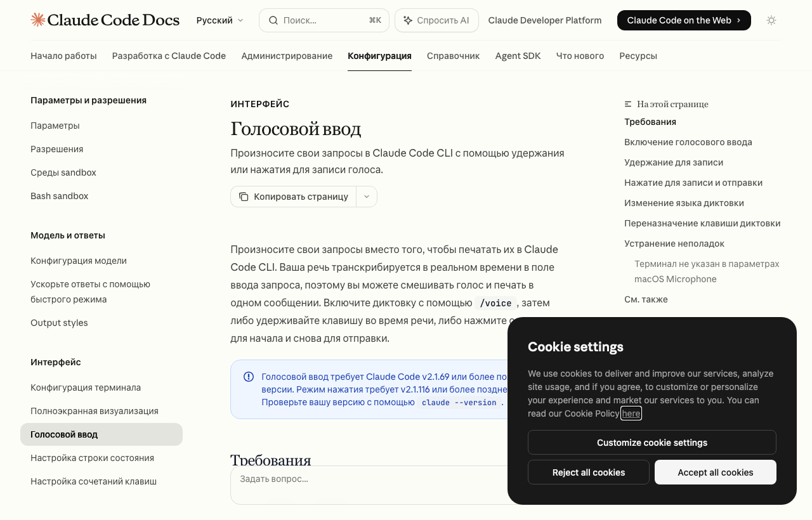Open the Cookie Policy here link
Viewport: 812px width, 520px height.
[631, 413]
